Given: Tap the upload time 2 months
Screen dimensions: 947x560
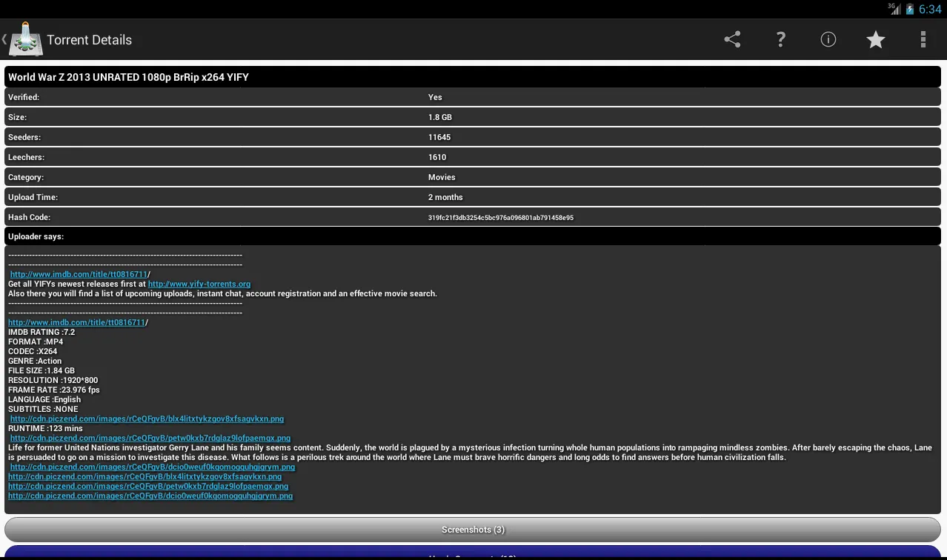Looking at the screenshot, I should (445, 197).
